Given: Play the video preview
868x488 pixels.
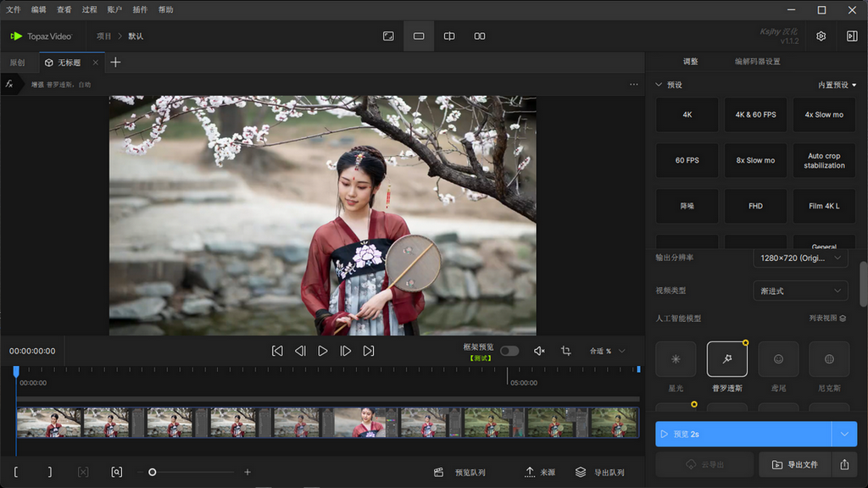Looking at the screenshot, I should click(322, 351).
